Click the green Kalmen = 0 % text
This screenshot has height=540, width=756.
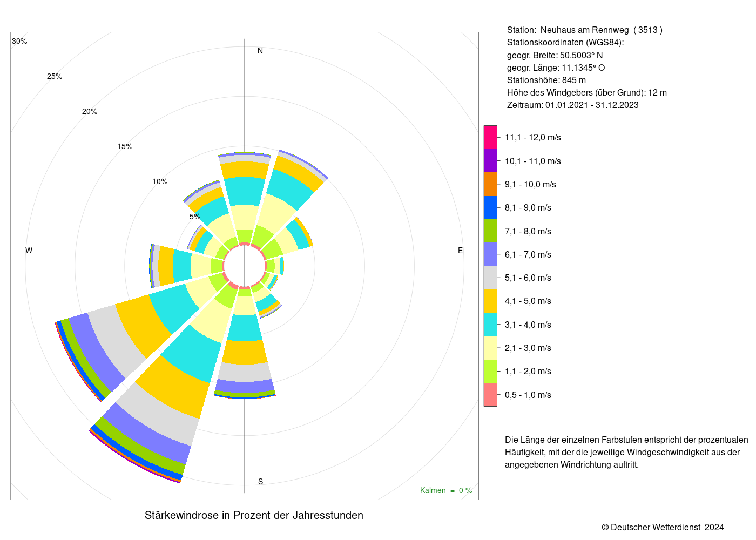tap(446, 490)
